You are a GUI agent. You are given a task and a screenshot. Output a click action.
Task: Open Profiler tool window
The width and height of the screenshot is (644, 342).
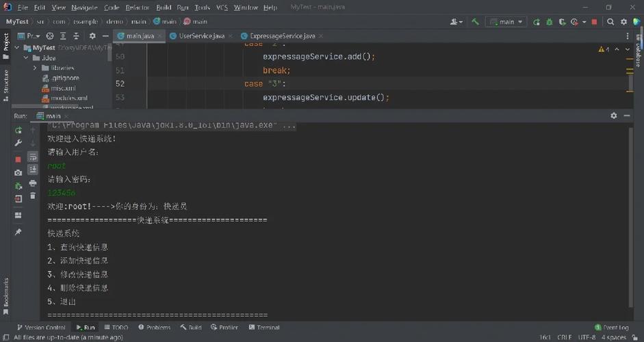pos(224,327)
